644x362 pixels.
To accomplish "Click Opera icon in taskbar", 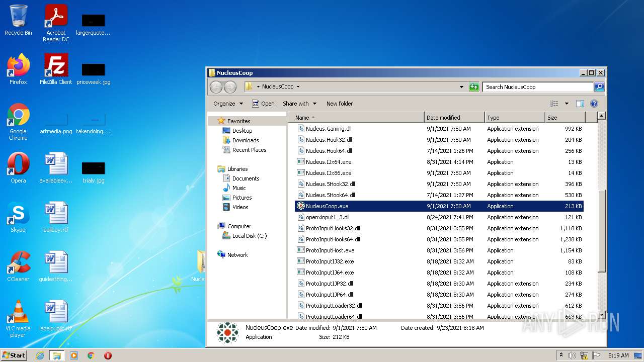I will click(x=108, y=355).
